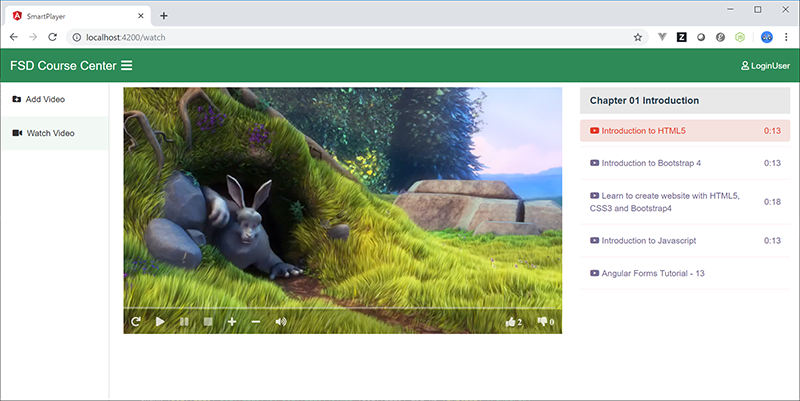The image size is (800, 401).
Task: Click the browser forward arrow
Action: 33,37
